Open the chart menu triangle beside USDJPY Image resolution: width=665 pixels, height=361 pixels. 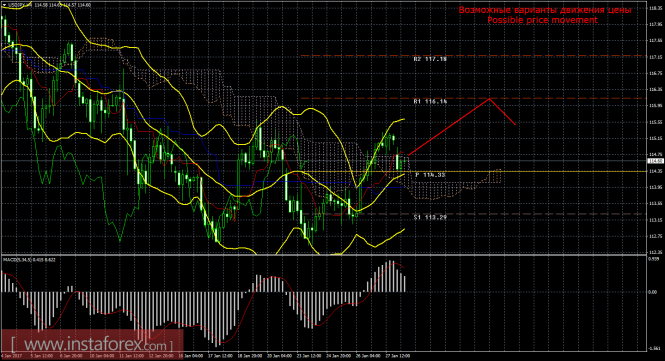pyautogui.click(x=5, y=5)
